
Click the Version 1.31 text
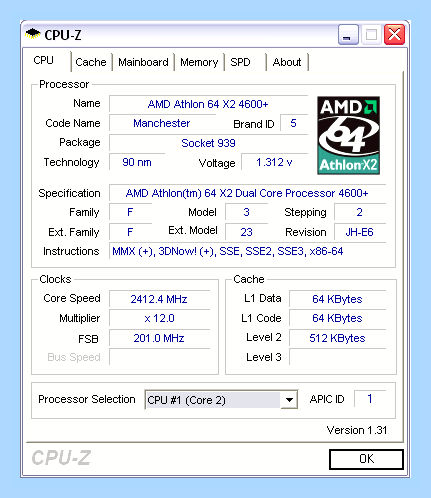pyautogui.click(x=357, y=430)
